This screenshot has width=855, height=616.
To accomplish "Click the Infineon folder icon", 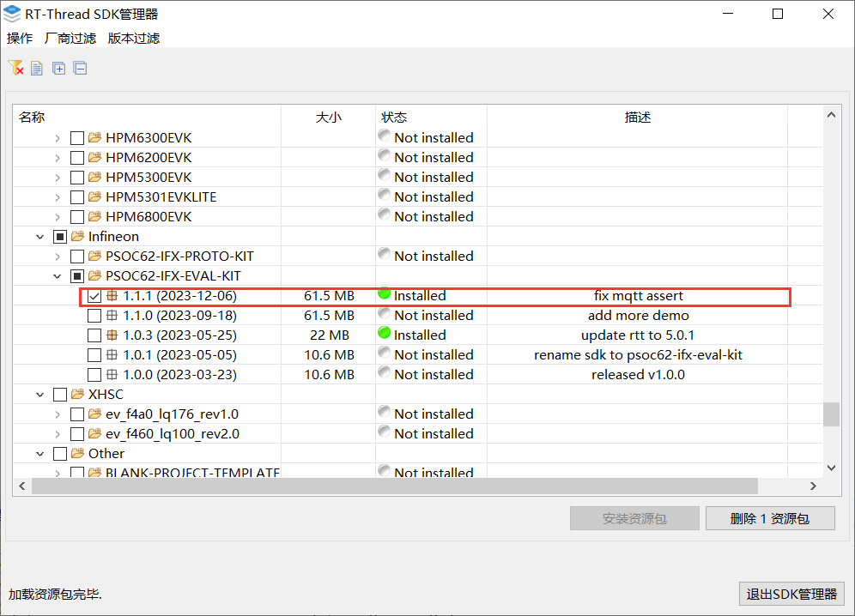I will 77,236.
